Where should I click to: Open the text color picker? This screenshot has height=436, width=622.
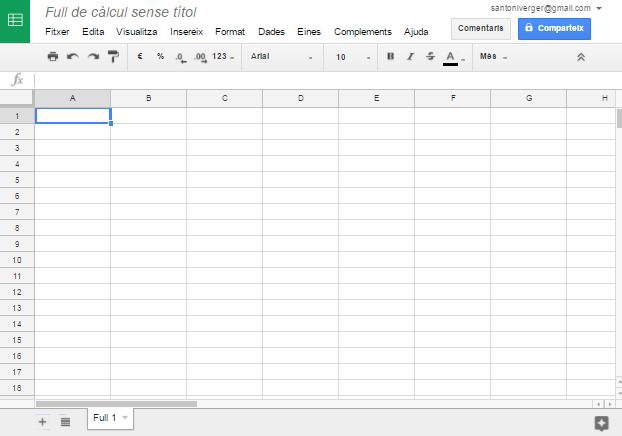click(x=451, y=57)
